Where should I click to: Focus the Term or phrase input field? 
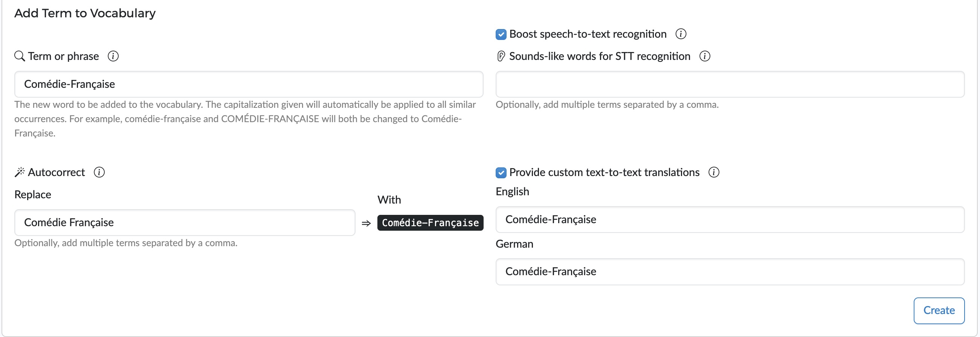(249, 84)
